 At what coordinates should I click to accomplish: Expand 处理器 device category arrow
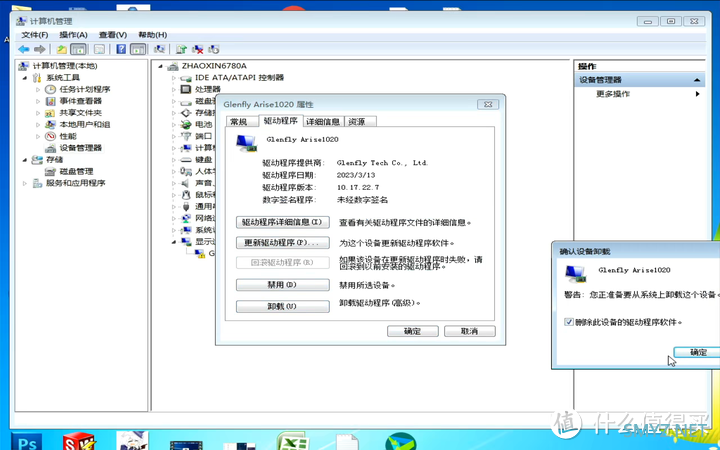click(x=174, y=89)
